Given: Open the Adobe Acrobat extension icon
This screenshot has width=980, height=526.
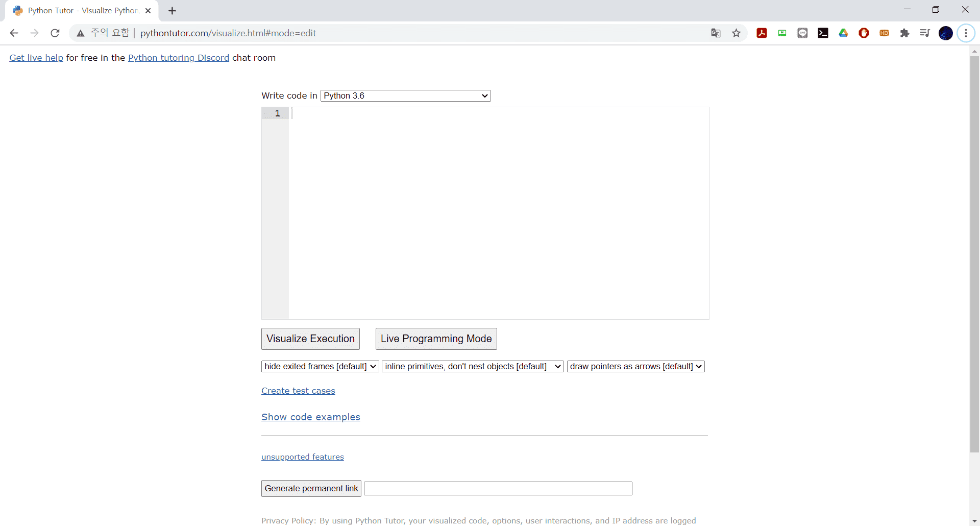Looking at the screenshot, I should coord(762,33).
